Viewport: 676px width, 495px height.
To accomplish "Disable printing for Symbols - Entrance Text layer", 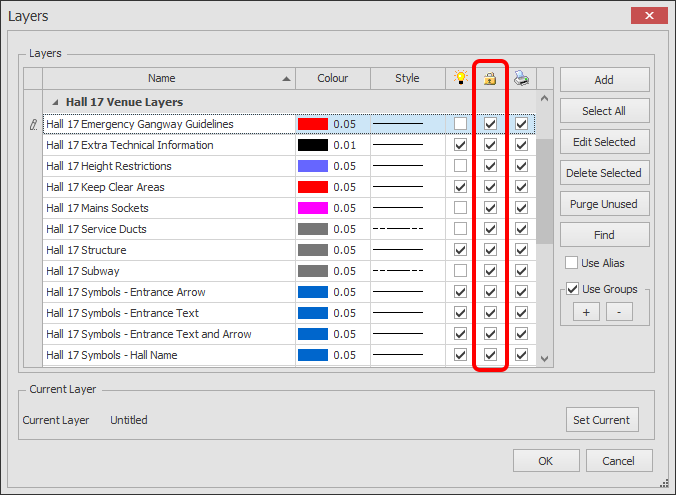I will click(522, 313).
